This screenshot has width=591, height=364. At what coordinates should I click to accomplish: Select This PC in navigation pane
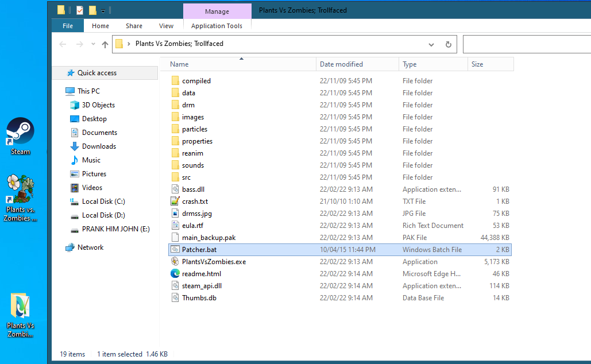click(x=88, y=91)
